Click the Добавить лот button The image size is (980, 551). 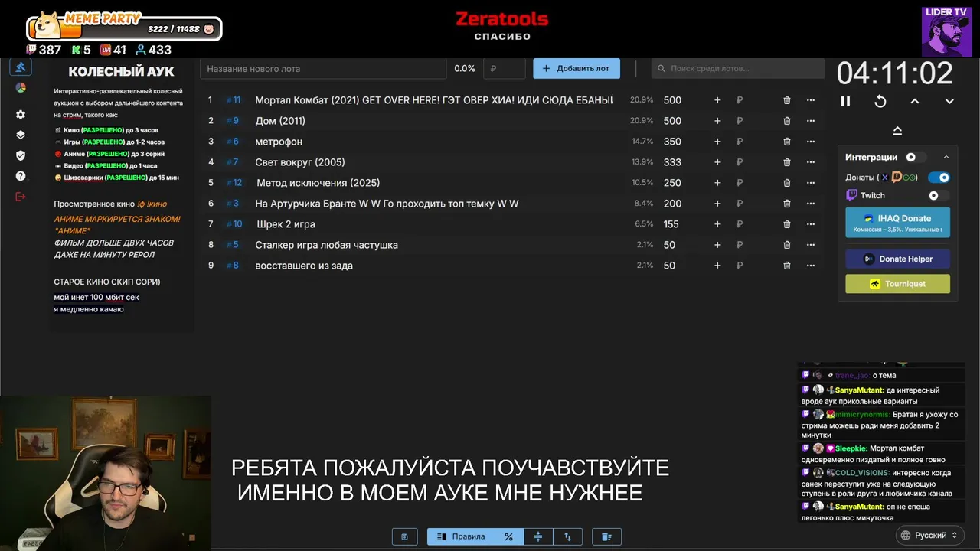577,68
